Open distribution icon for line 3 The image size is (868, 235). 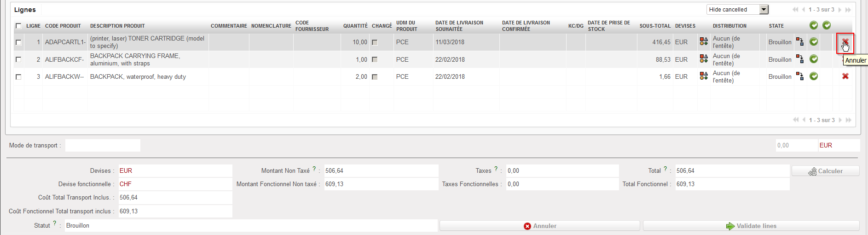[704, 76]
